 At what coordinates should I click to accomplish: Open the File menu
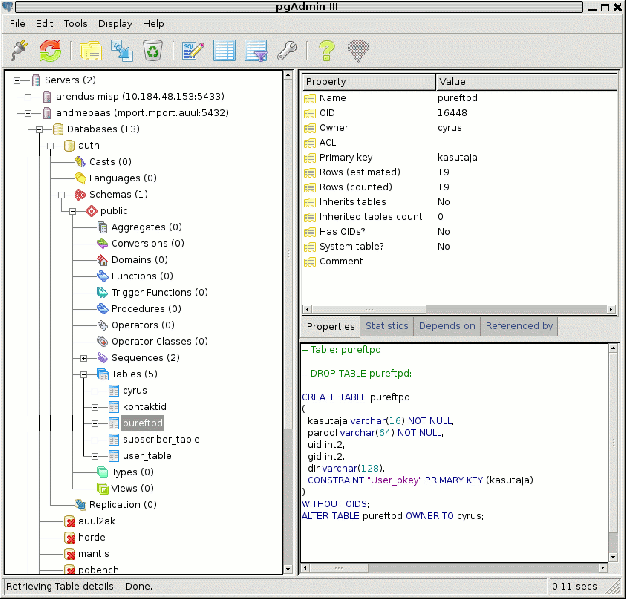pos(18,24)
